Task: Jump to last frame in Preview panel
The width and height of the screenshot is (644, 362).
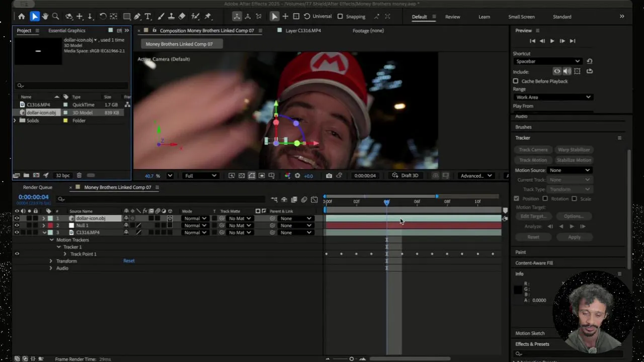Action: click(573, 41)
